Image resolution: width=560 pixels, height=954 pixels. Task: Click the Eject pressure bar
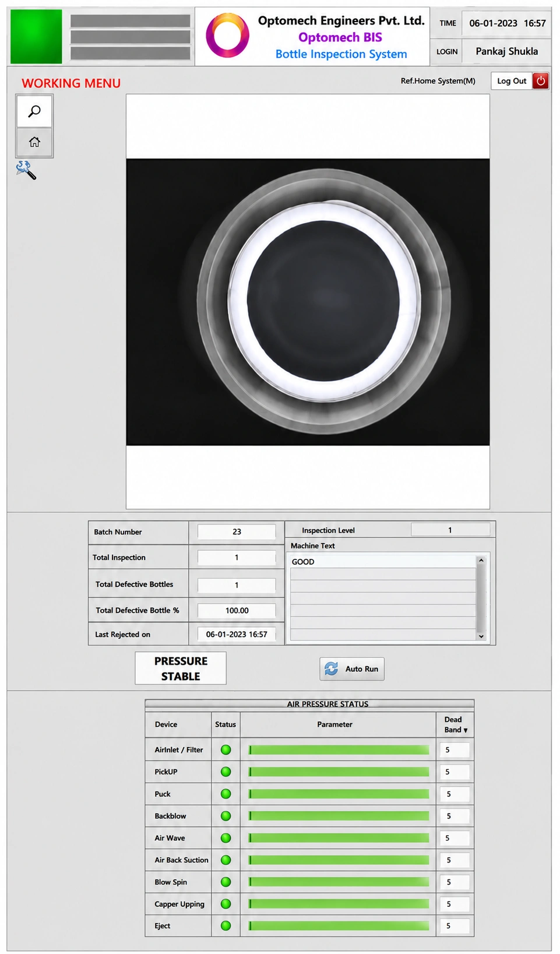[x=339, y=925]
